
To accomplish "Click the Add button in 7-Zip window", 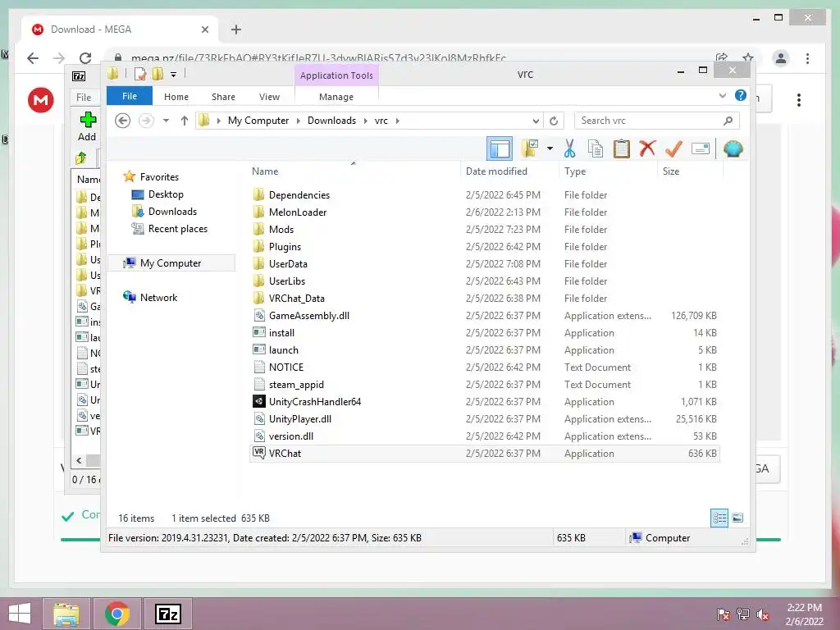I will tap(87, 126).
